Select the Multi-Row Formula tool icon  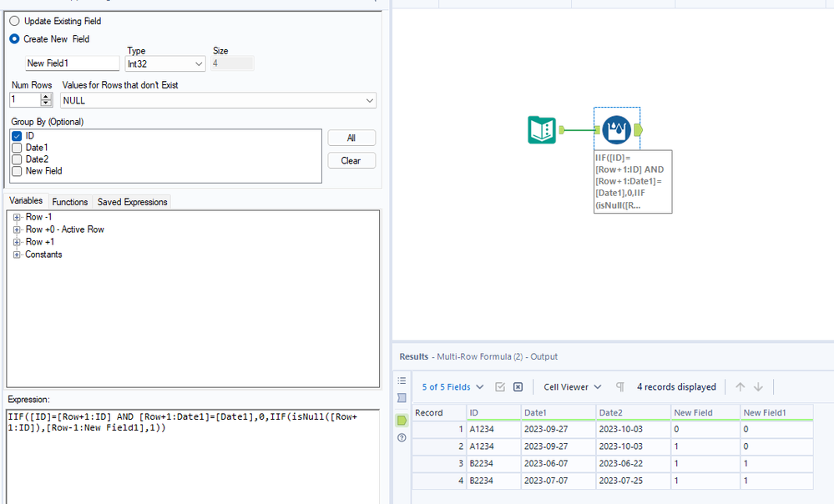616,129
